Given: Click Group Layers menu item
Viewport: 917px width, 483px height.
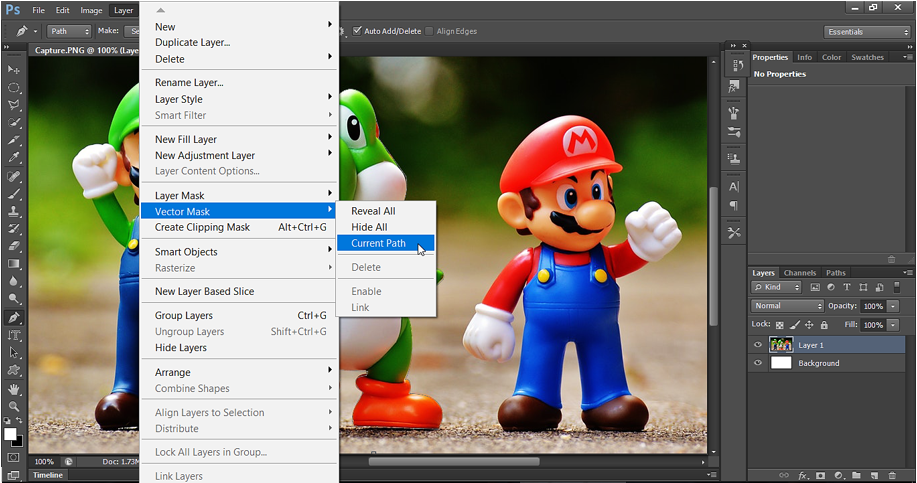Looking at the screenshot, I should 239,315.
